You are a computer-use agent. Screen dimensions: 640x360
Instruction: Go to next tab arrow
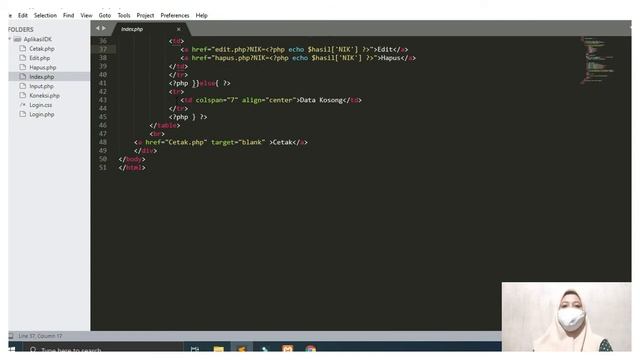(x=104, y=28)
